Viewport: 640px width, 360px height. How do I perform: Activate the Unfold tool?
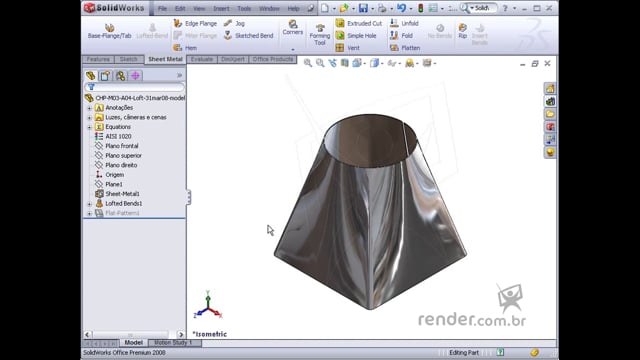tap(404, 23)
